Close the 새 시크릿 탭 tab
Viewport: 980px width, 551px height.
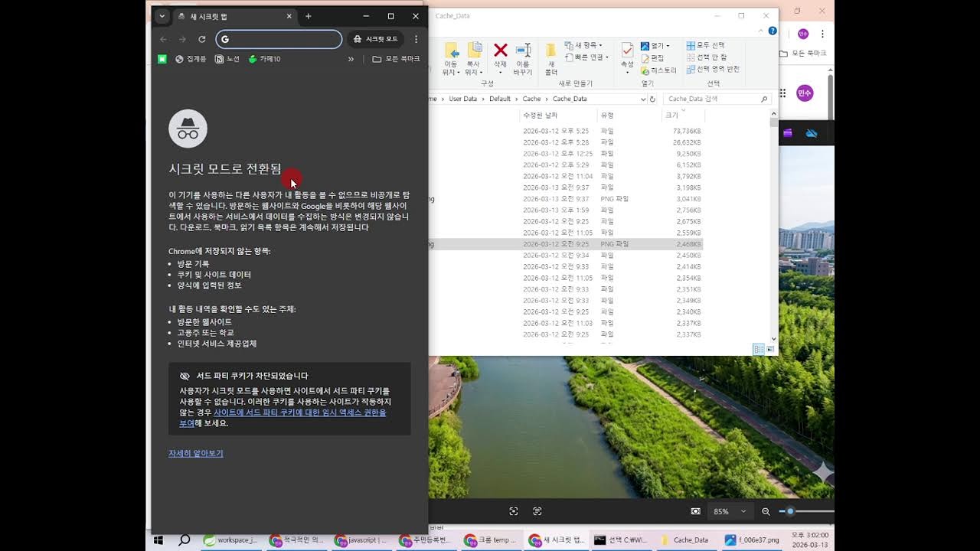point(289,16)
